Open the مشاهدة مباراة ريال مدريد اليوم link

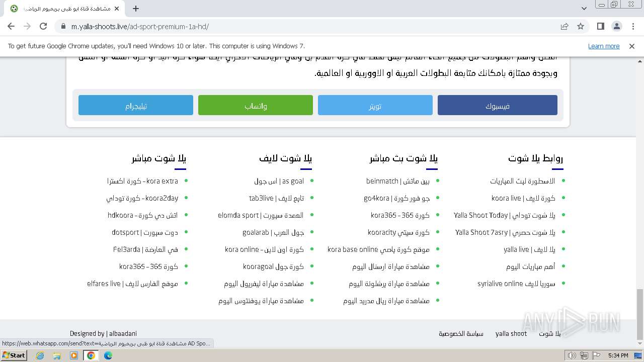pyautogui.click(x=386, y=301)
